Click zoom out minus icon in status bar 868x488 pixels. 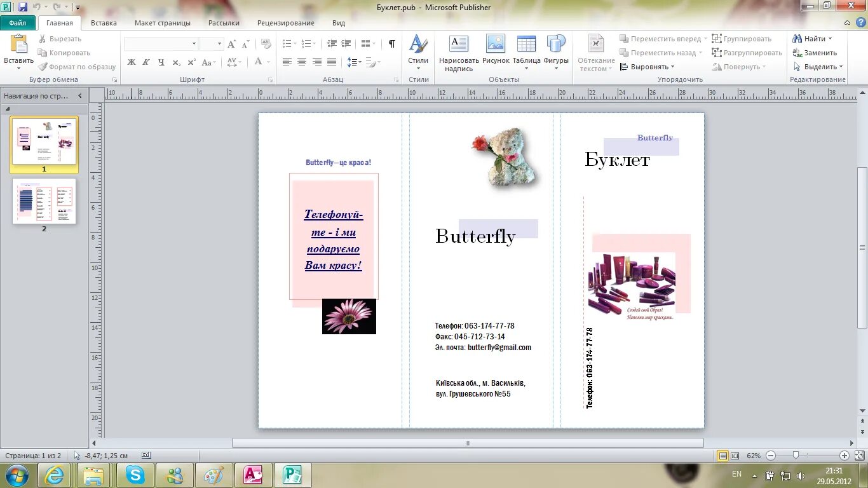click(x=771, y=456)
